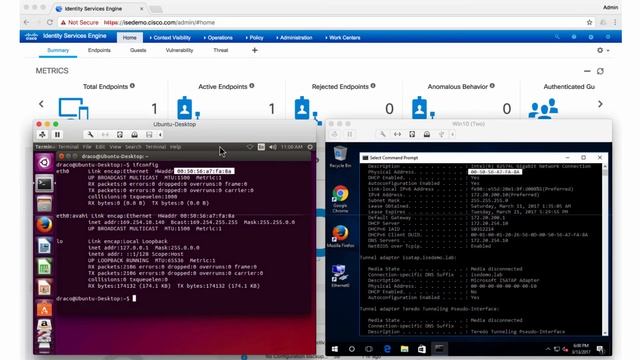
Task: Show next metrics with the right chevron
Action: pyautogui.click(x=600, y=104)
